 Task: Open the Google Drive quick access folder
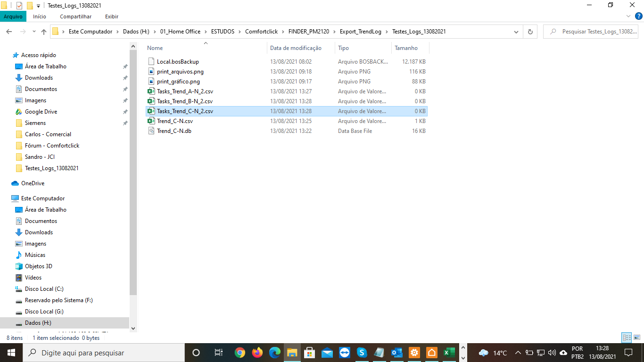[41, 112]
